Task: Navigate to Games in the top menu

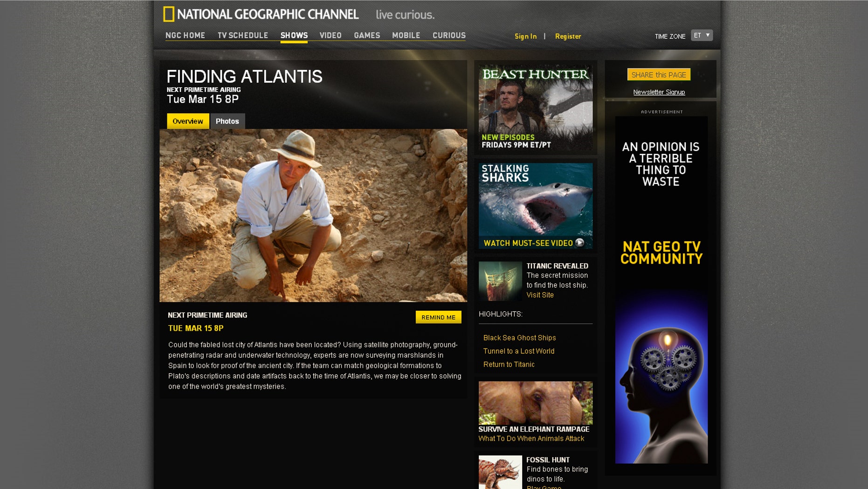Action: coord(367,35)
